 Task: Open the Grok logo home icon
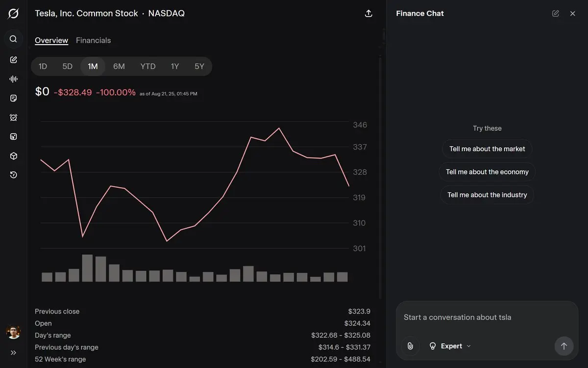(x=13, y=13)
